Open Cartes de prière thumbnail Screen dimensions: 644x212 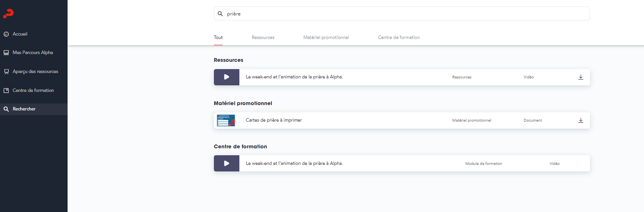(226, 120)
